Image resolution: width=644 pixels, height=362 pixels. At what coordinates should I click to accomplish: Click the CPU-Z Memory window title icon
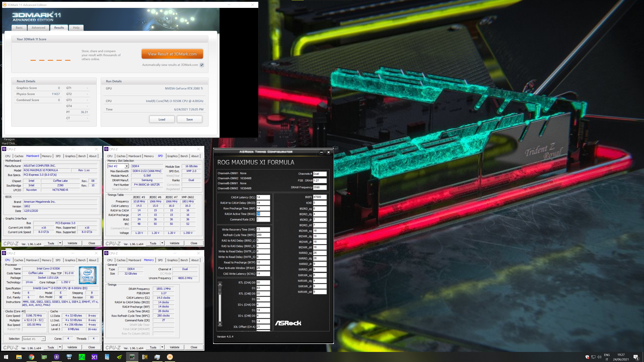tap(106, 253)
